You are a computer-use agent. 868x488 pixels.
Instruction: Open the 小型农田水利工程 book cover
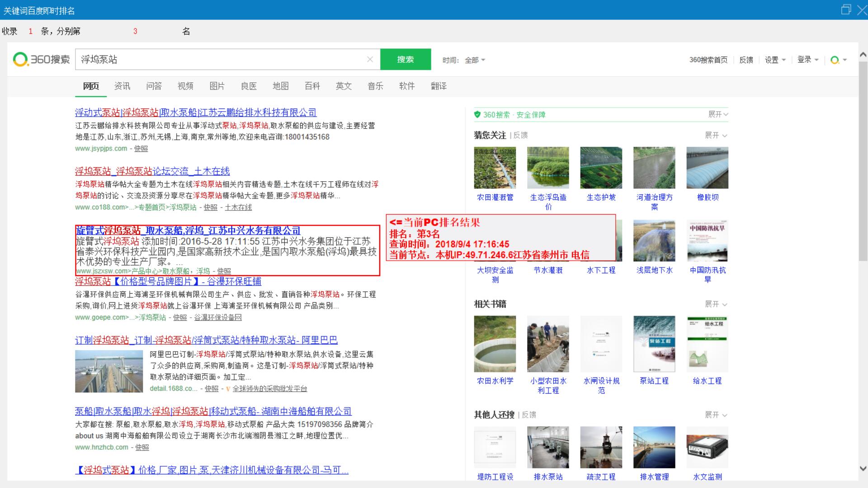[548, 344]
